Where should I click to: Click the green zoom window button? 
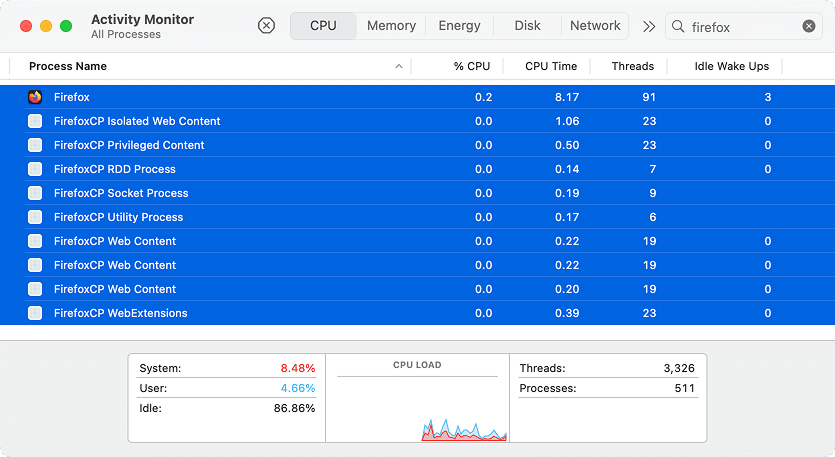coord(66,26)
